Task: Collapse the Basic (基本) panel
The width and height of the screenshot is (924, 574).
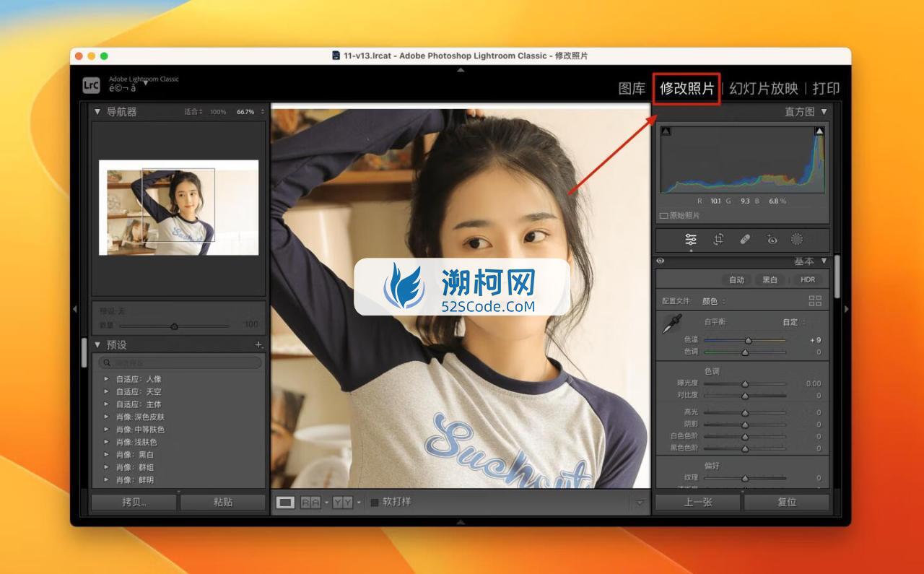Action: (x=824, y=261)
